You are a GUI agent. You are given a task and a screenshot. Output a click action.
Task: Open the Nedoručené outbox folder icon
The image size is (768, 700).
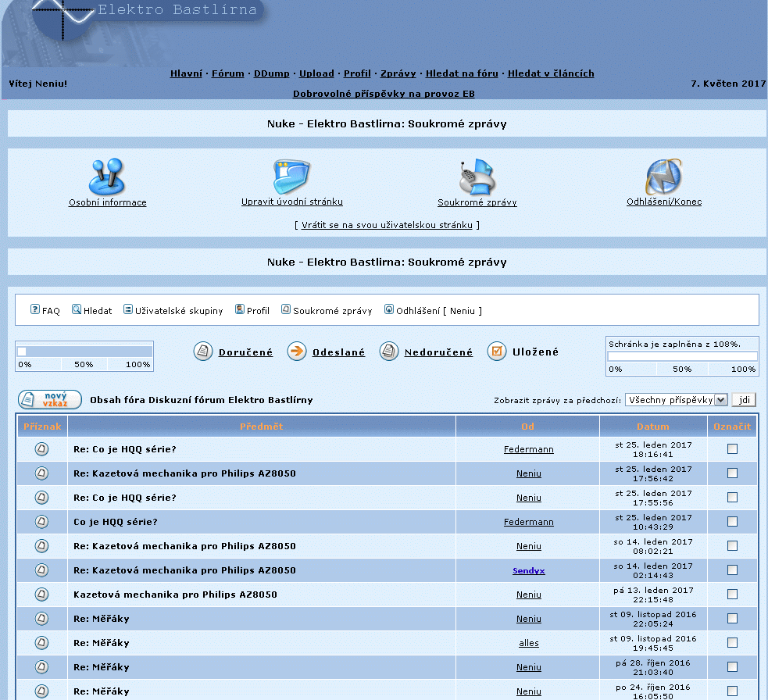click(x=389, y=352)
